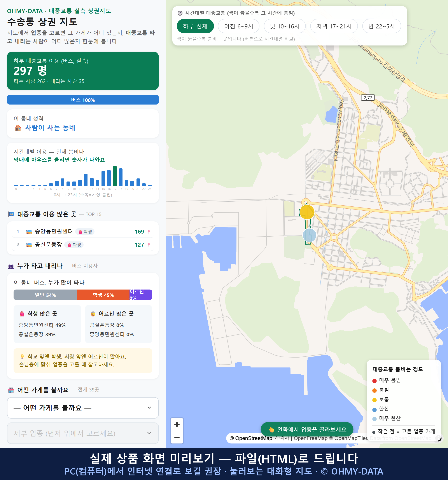Click the bus icon beside 공설운동장

(x=29, y=245)
